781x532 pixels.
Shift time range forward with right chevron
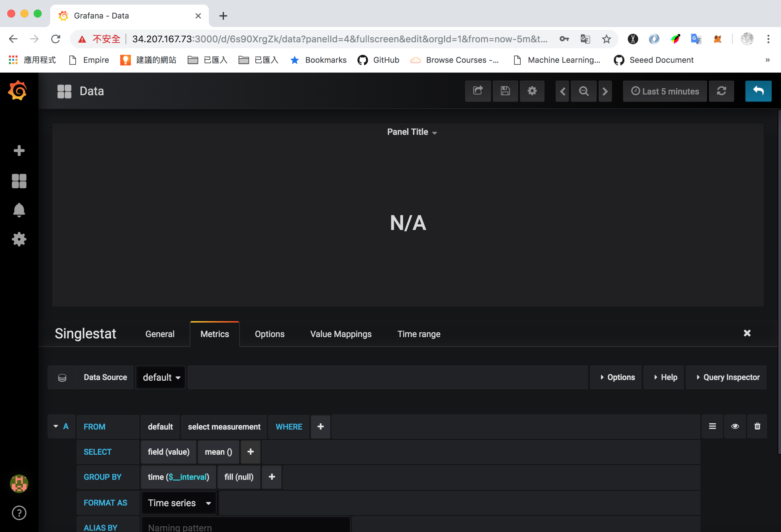605,91
